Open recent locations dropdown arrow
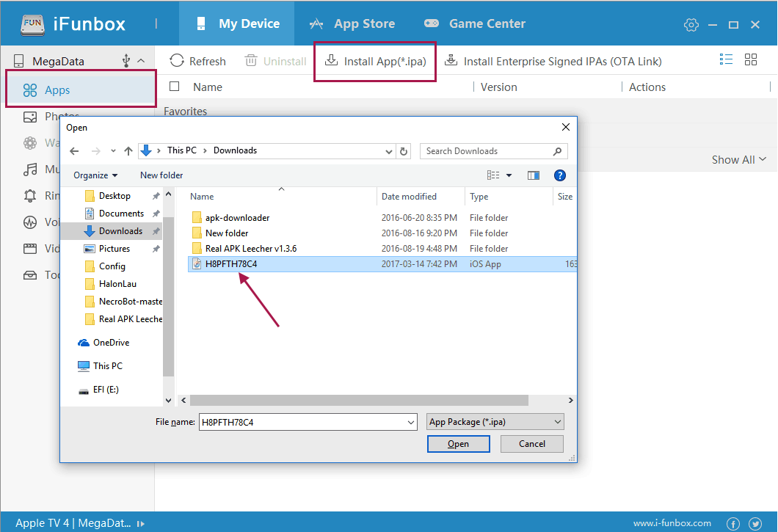The image size is (778, 532). click(x=113, y=151)
